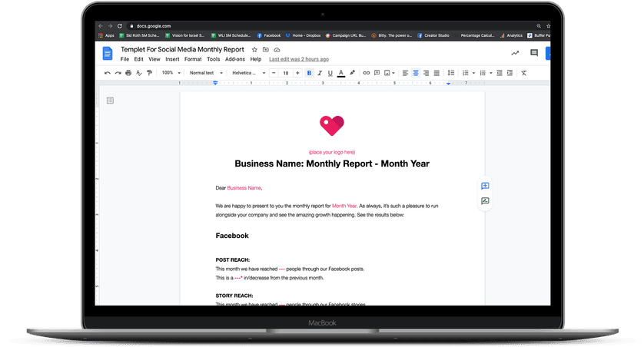Click the Insert link icon
Screen dimensions: 644x347
pyautogui.click(x=367, y=73)
